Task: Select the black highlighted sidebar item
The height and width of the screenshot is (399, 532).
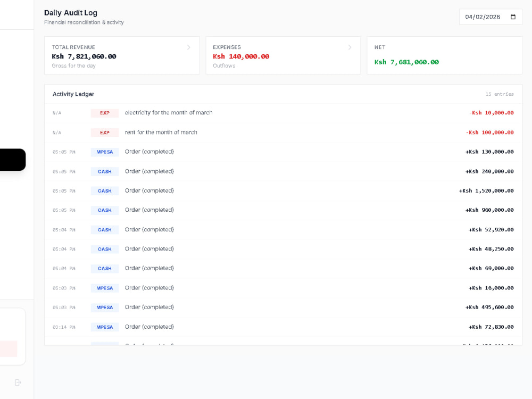Action: point(13,160)
